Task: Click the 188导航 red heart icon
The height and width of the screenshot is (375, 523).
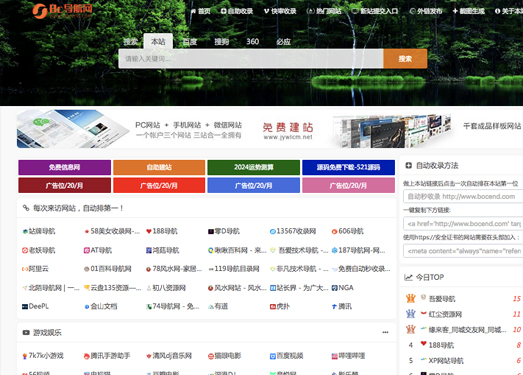Action: click(149, 231)
